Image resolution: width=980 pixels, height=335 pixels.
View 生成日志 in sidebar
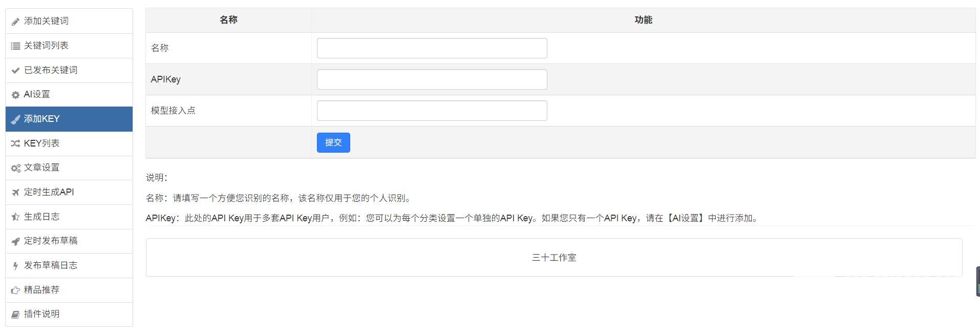[x=69, y=217]
